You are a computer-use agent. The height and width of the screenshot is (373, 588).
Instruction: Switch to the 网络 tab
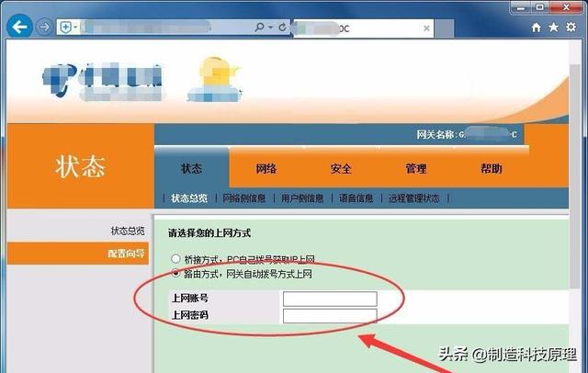(x=266, y=168)
